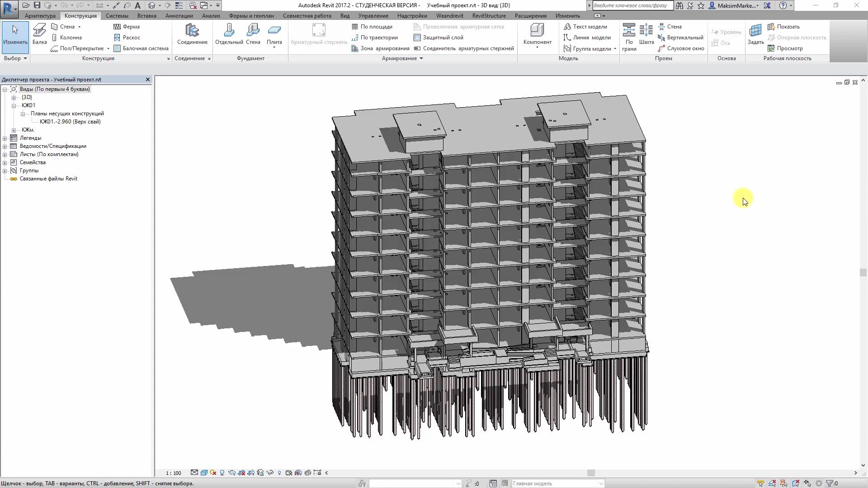Open the Пол/Перекрытие dropdown arrow

point(108,48)
